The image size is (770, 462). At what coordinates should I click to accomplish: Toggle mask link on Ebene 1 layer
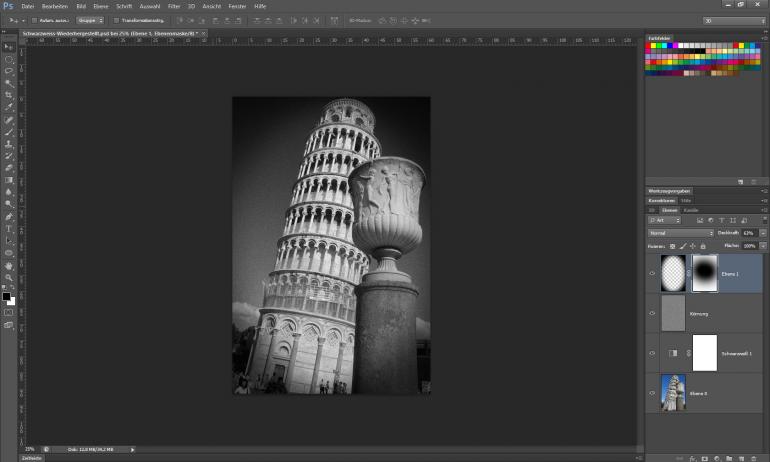(x=688, y=273)
